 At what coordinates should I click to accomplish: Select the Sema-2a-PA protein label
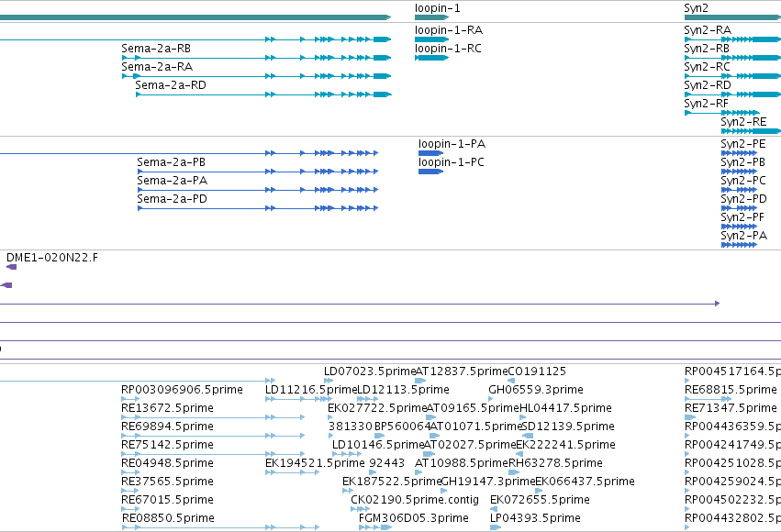point(173,181)
